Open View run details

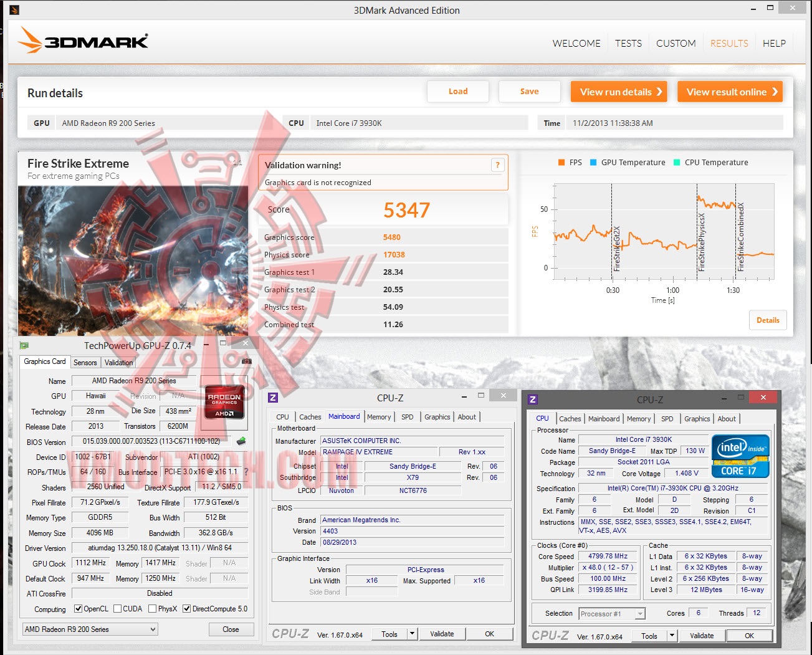coord(619,92)
